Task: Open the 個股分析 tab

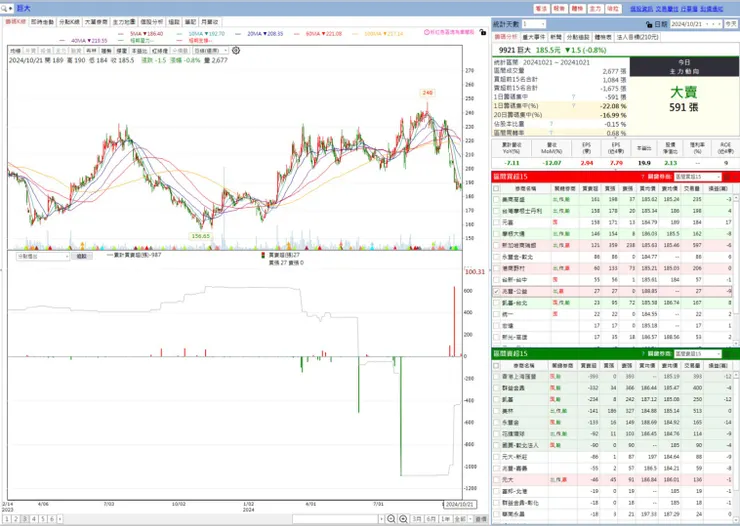Action: [152, 22]
